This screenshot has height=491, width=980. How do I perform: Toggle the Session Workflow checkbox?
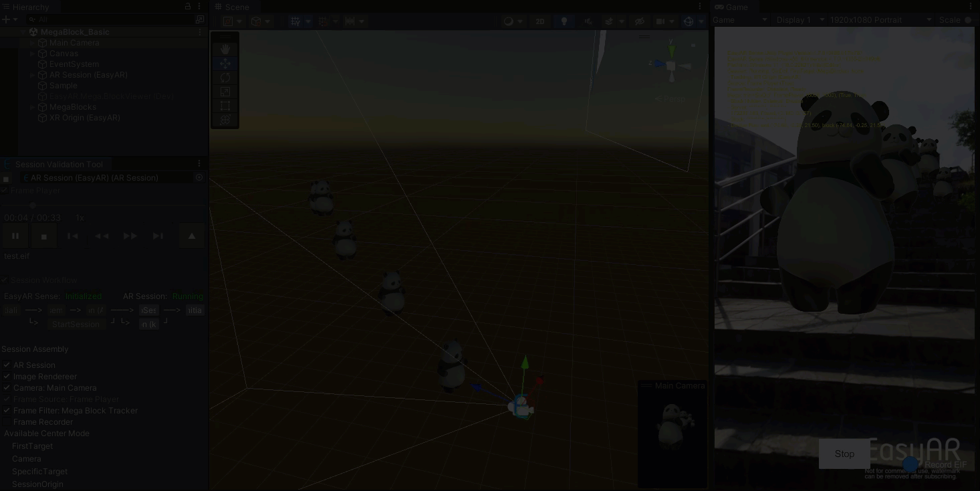(5, 280)
